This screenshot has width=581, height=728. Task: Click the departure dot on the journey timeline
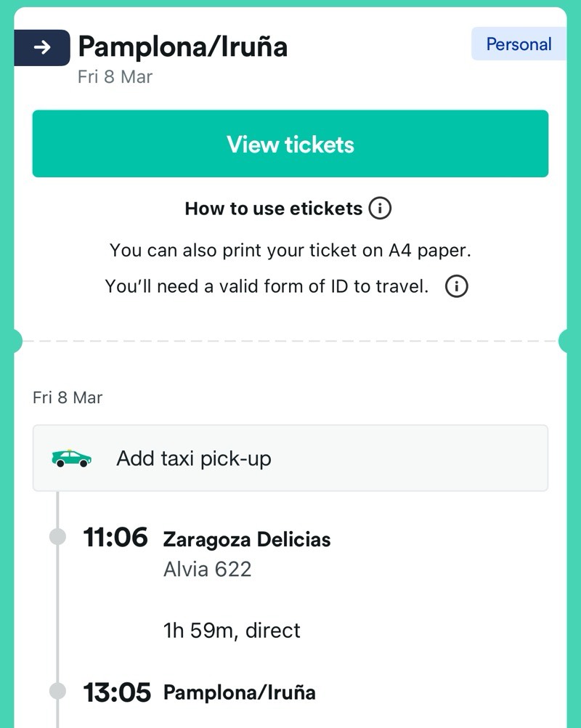tap(57, 538)
